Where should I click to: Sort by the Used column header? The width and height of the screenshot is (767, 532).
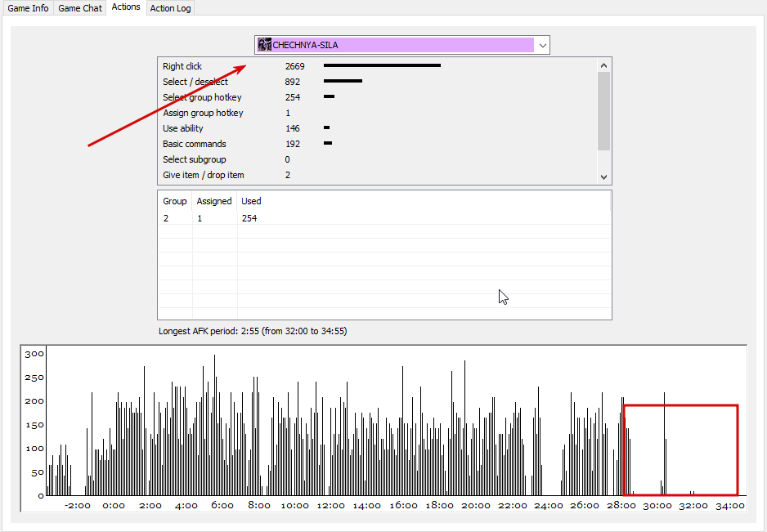click(x=251, y=201)
